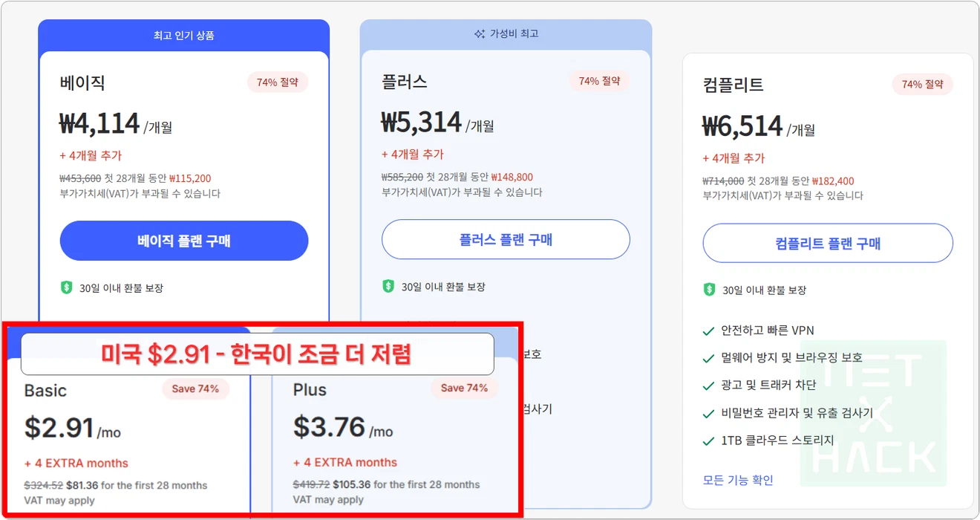980x520 pixels.
Task: Click the 74% 절약 badge on 베이직
Action: (x=277, y=82)
